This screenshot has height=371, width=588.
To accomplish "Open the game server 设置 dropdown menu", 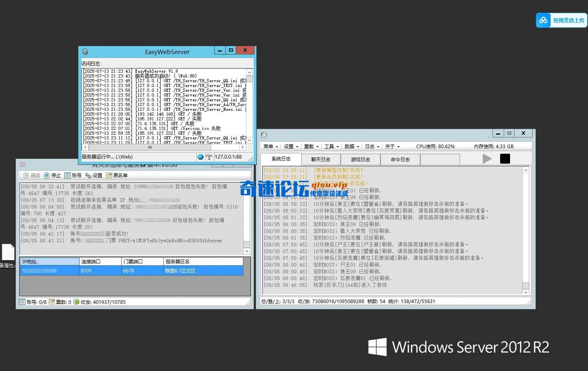I will tap(291, 147).
